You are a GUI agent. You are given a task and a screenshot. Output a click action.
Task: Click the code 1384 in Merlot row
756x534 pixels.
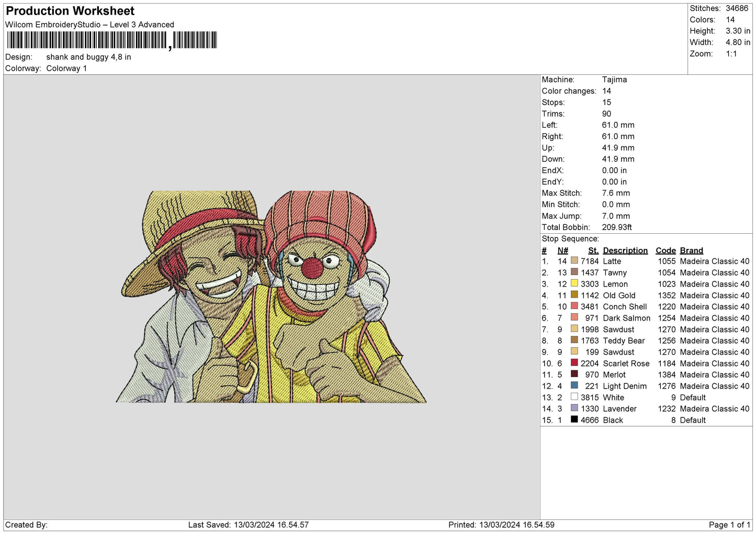pos(667,374)
